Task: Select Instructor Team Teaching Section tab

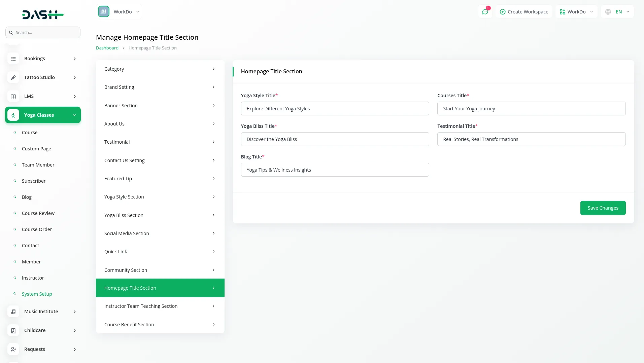Action: [160, 306]
